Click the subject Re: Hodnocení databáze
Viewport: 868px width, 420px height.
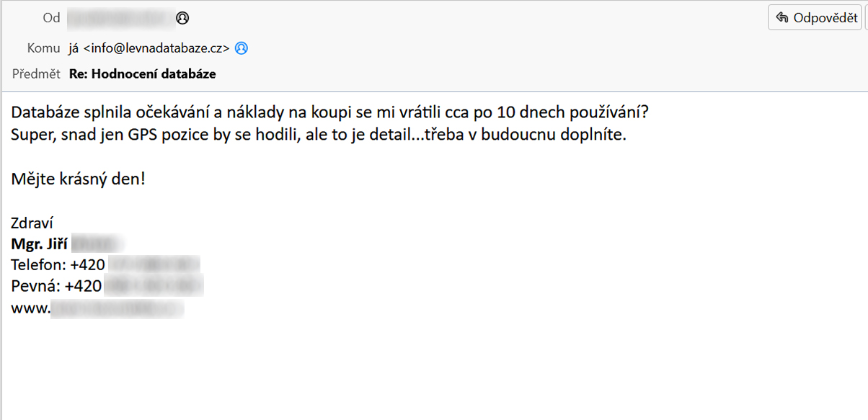click(142, 73)
